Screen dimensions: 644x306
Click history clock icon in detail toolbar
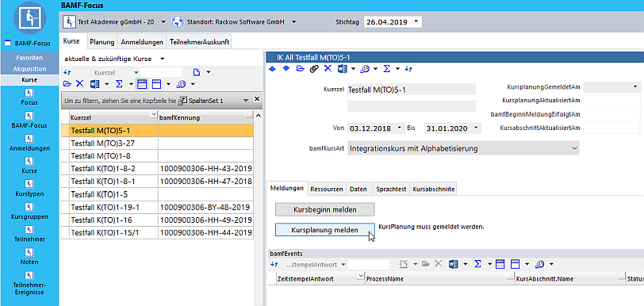365,69
